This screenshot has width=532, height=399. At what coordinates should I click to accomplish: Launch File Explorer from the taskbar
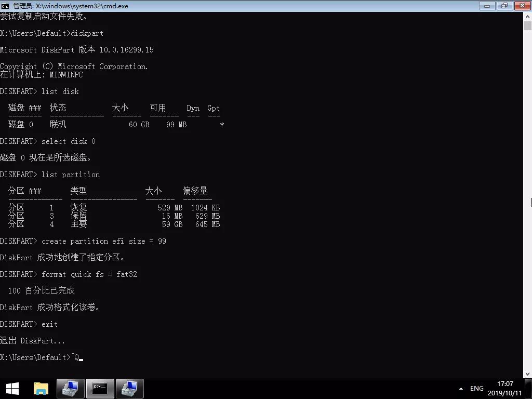(x=41, y=388)
